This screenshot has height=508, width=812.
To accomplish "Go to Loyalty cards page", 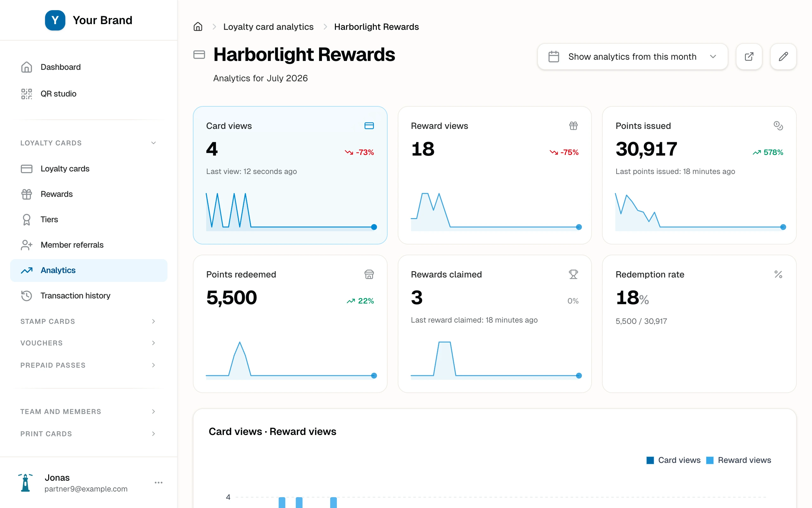I will tap(88, 169).
